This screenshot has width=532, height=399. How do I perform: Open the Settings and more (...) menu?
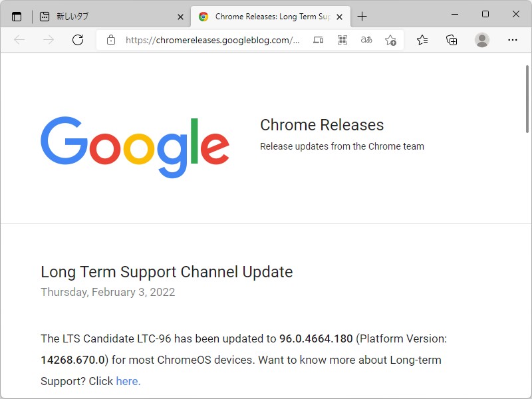[513, 40]
